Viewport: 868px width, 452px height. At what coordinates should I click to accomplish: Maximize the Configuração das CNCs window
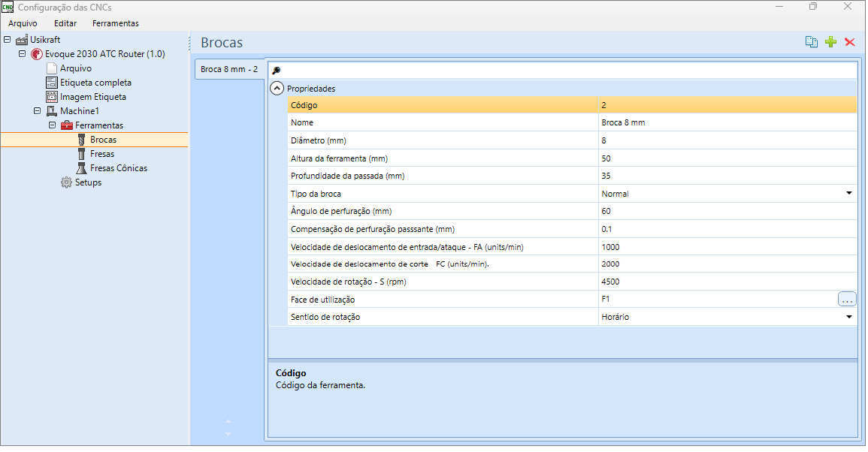click(x=812, y=7)
